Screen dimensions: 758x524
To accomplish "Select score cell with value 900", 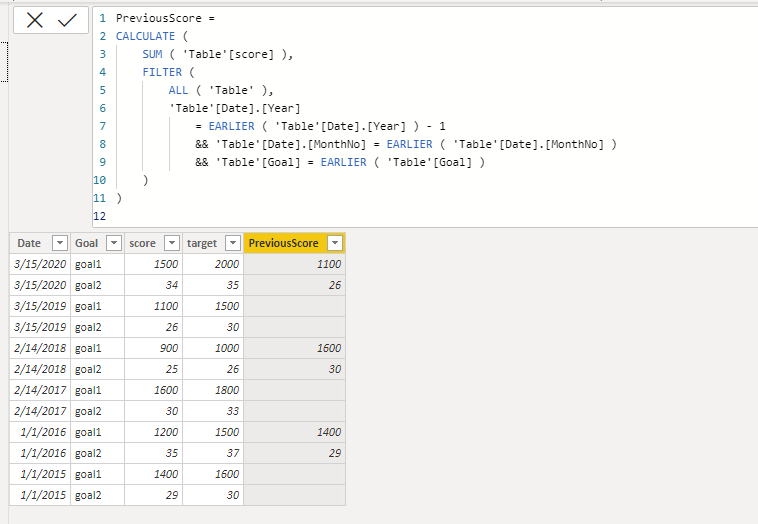I will [153, 348].
